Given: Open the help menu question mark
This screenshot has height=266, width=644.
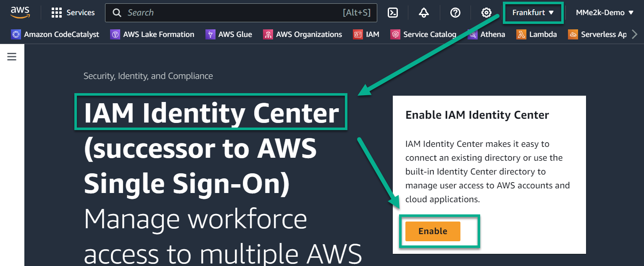Looking at the screenshot, I should click(x=455, y=13).
